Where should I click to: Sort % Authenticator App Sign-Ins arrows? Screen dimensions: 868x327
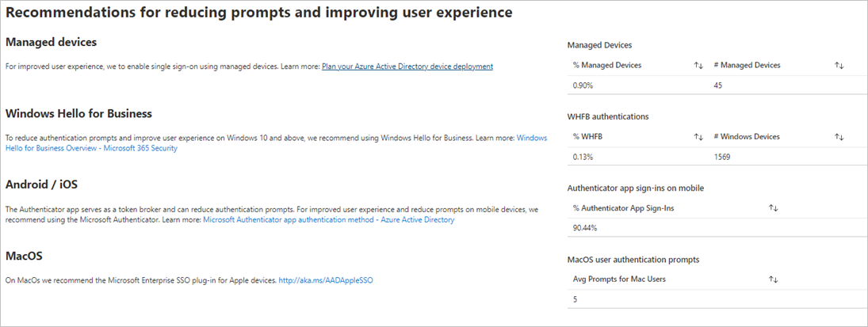[773, 208]
